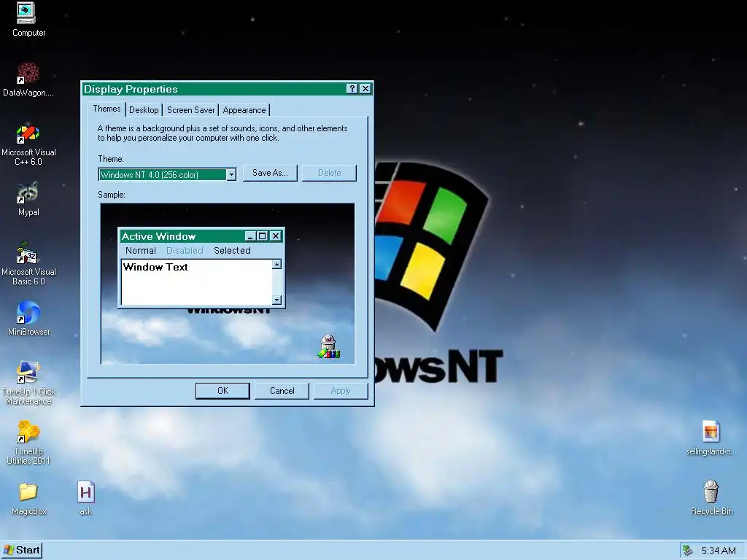Select TuneUp Utilities 2011 shortcut
This screenshot has width=747, height=560.
tap(28, 443)
